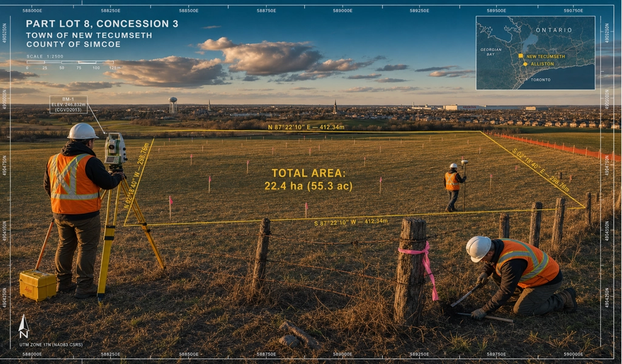The image size is (622, 364).
Task: Click the graphic scale bar
Action: click(70, 62)
